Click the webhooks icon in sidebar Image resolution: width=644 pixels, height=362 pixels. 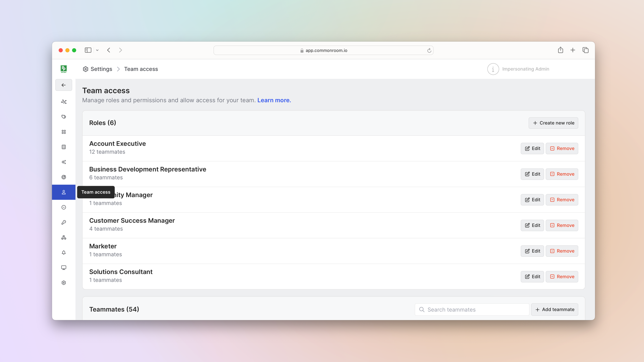coord(64,238)
